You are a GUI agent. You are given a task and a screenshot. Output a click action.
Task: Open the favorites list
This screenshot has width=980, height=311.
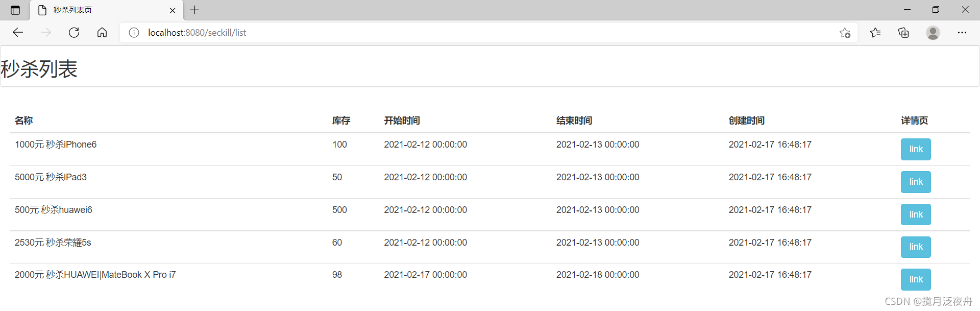[x=875, y=33]
